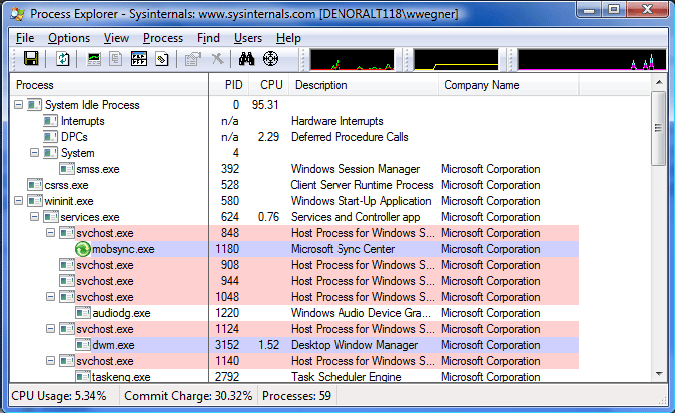Open the Options menu

point(69,38)
